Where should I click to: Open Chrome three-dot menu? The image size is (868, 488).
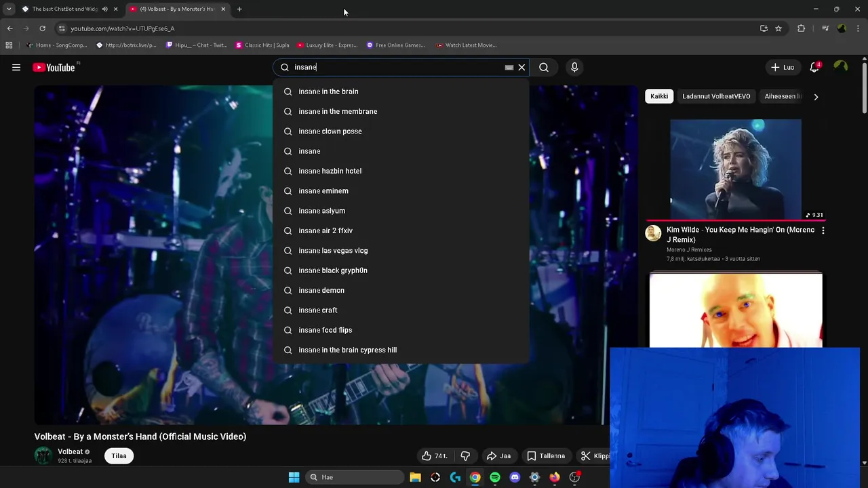point(859,28)
